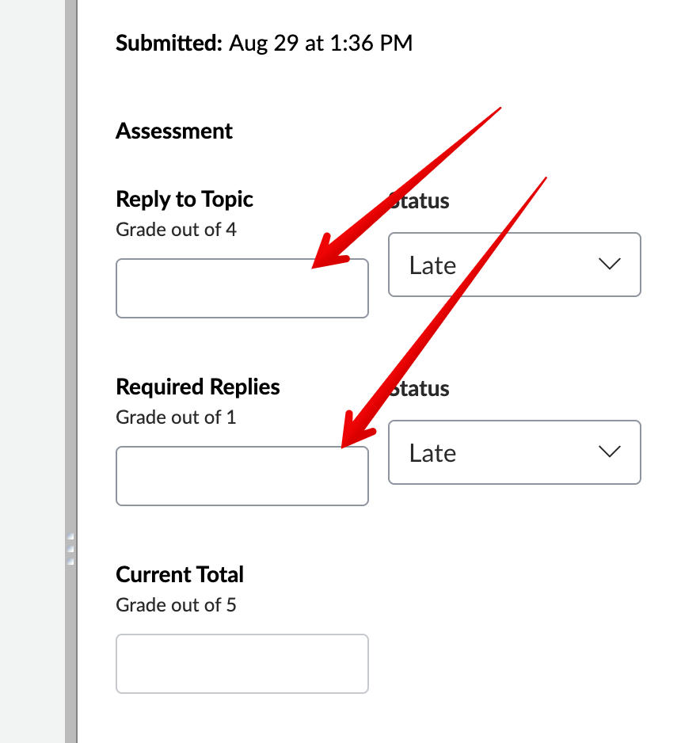Click the "Current Total" label
700x743 pixels.
click(x=180, y=574)
